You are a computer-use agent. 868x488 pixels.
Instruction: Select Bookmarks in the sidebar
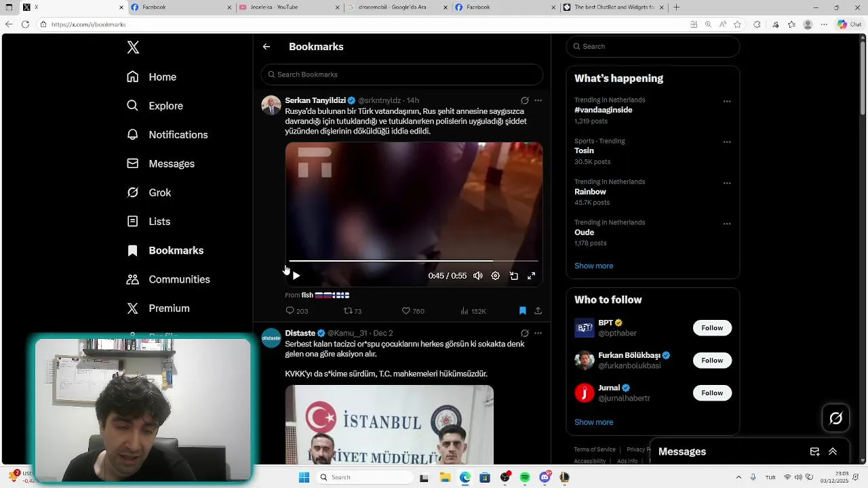tap(165, 251)
